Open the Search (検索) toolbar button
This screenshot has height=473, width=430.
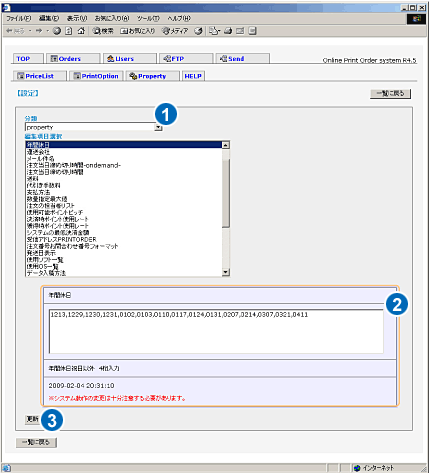pos(103,31)
